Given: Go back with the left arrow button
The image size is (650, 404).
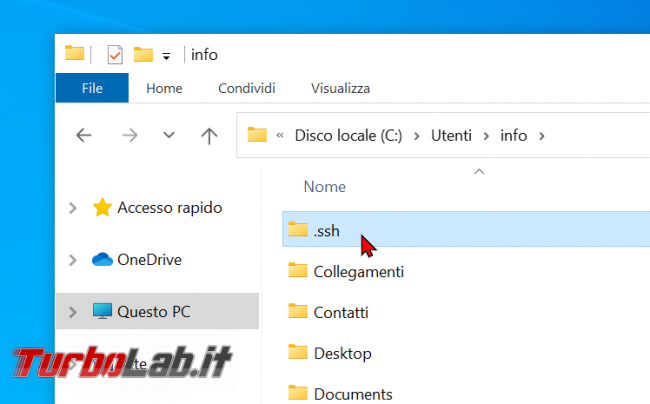Looking at the screenshot, I should pos(84,135).
